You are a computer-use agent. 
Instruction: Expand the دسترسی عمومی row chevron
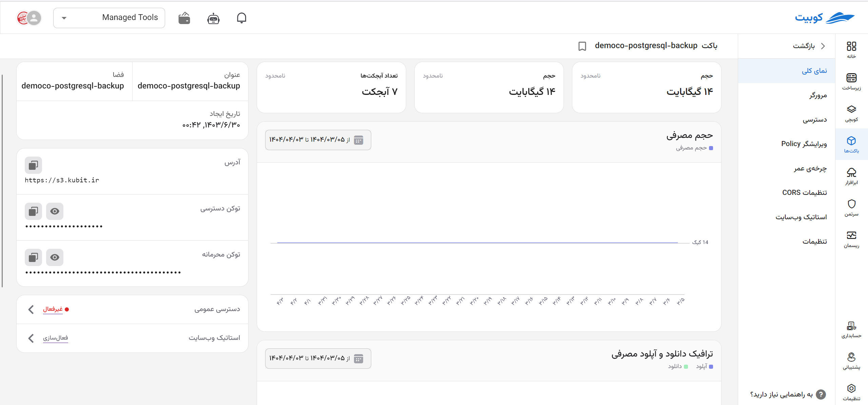tap(31, 309)
